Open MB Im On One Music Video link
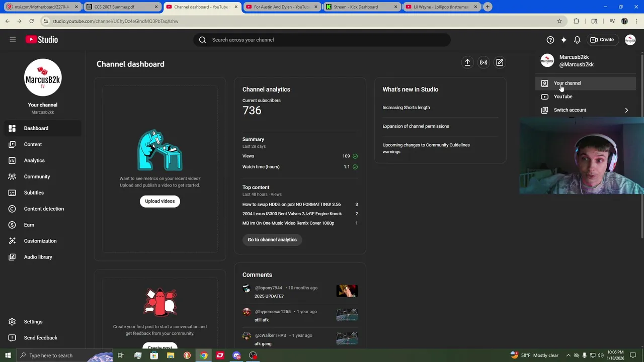 point(288,223)
